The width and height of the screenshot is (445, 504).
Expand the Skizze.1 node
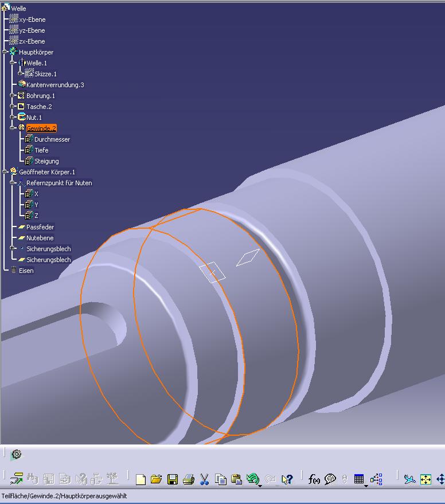click(x=20, y=73)
